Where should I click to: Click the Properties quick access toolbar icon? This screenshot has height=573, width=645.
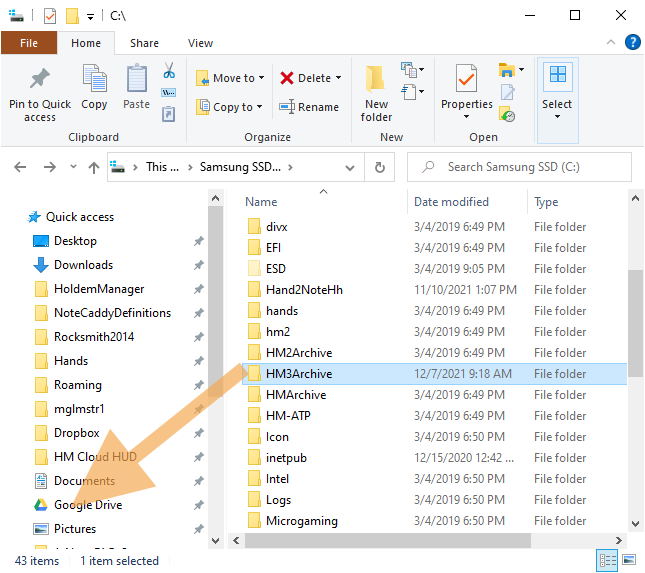click(50, 16)
